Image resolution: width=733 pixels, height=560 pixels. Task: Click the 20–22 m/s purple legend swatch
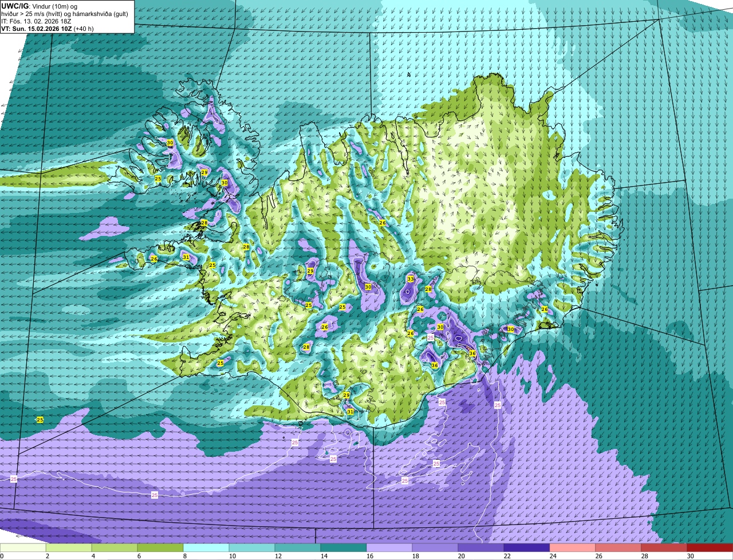pyautogui.click(x=481, y=547)
